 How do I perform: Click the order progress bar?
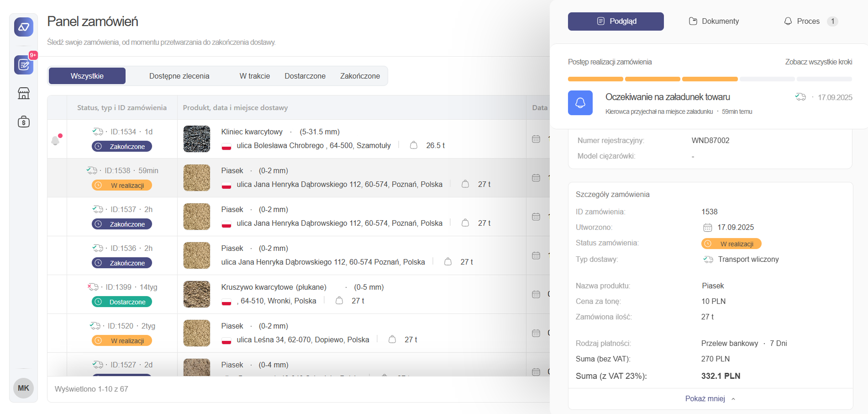pyautogui.click(x=710, y=79)
